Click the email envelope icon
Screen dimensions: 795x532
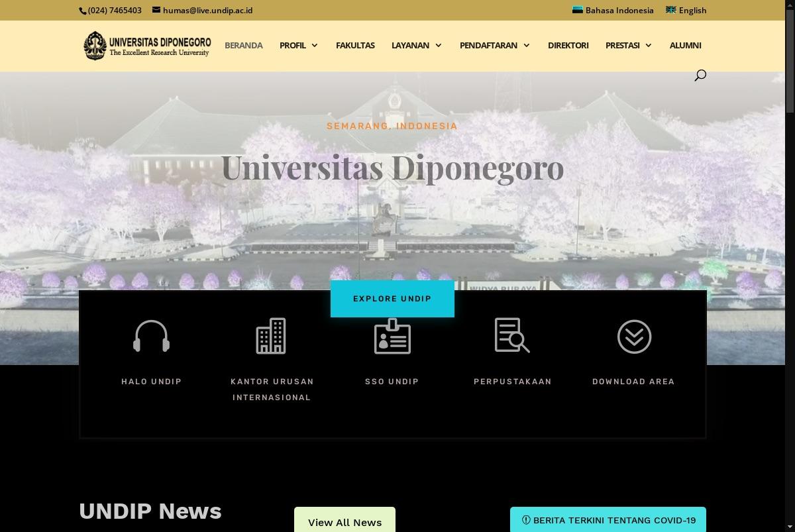[x=156, y=10]
